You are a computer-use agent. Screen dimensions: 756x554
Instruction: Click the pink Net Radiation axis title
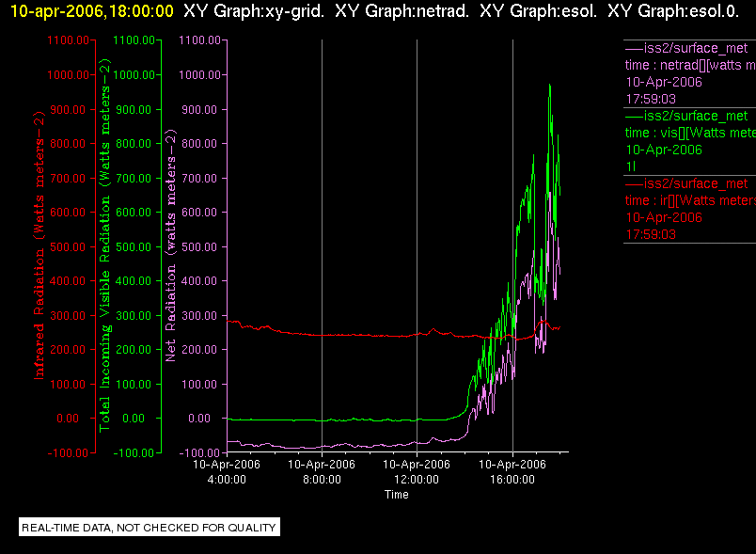point(171,245)
